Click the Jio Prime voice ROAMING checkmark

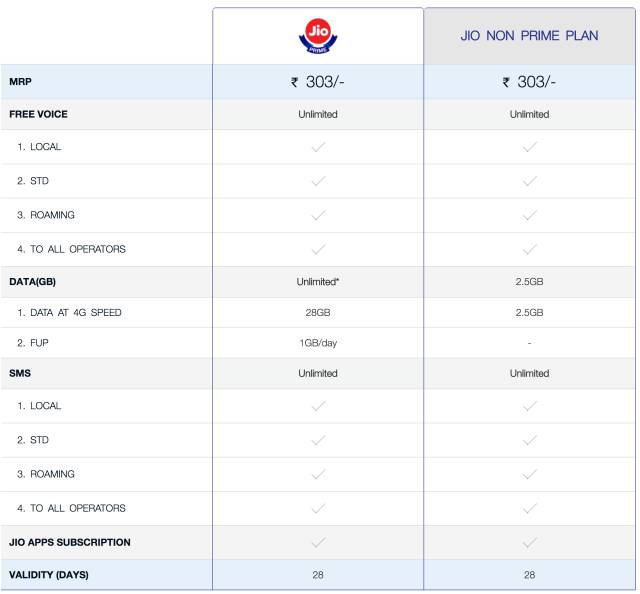pyautogui.click(x=318, y=215)
